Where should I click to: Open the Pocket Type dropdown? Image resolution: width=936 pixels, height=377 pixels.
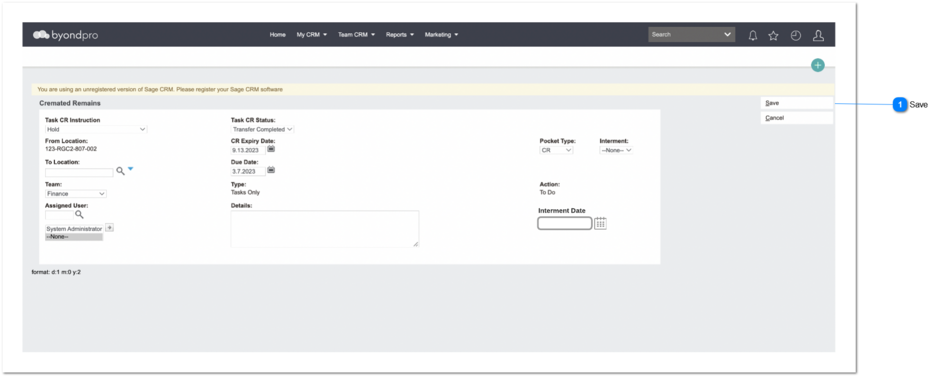click(556, 150)
